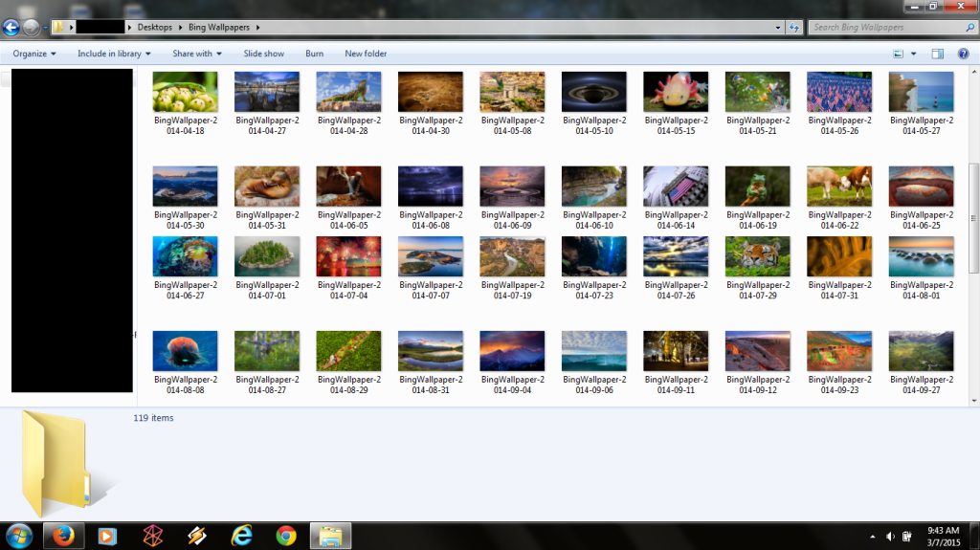Click scrollbar up arrow in file list

(973, 72)
